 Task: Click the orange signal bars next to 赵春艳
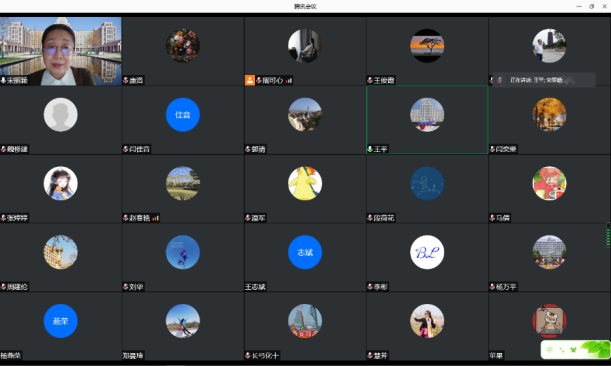pos(155,218)
